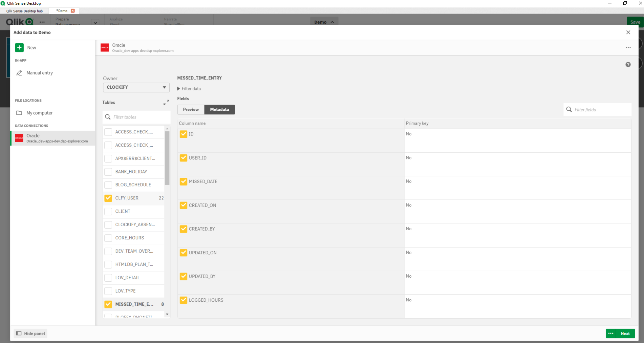Select the Oracle data connection icon

coord(19,138)
